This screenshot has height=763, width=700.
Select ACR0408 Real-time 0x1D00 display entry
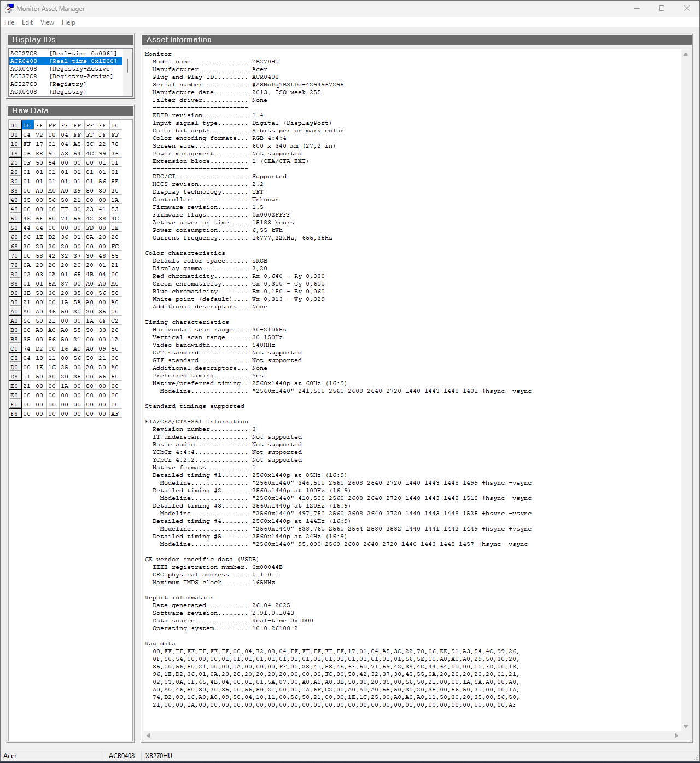[x=66, y=61]
